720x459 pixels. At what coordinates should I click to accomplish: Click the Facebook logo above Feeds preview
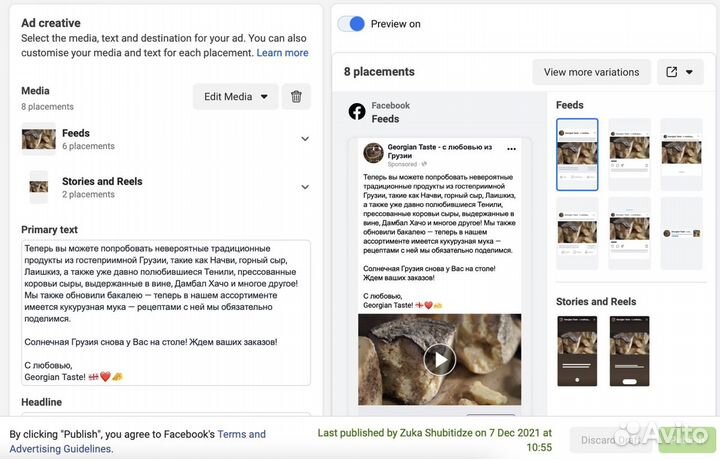356,111
